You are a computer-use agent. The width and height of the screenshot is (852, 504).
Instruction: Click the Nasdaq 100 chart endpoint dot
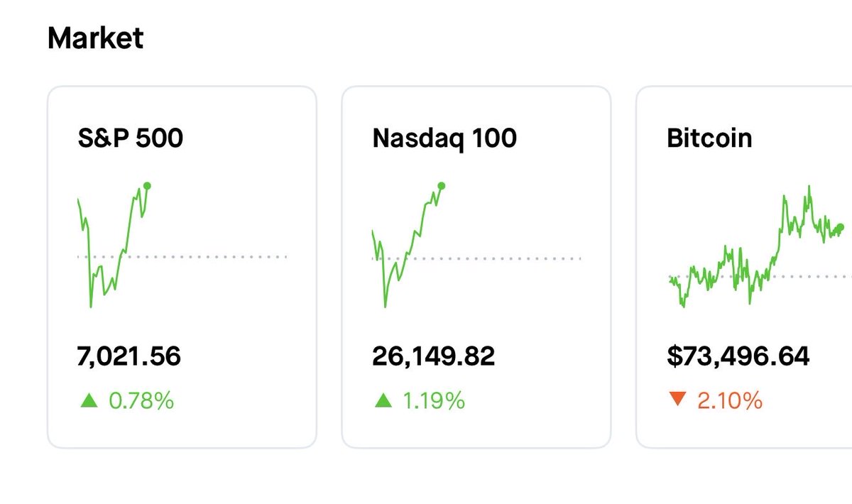tap(442, 186)
